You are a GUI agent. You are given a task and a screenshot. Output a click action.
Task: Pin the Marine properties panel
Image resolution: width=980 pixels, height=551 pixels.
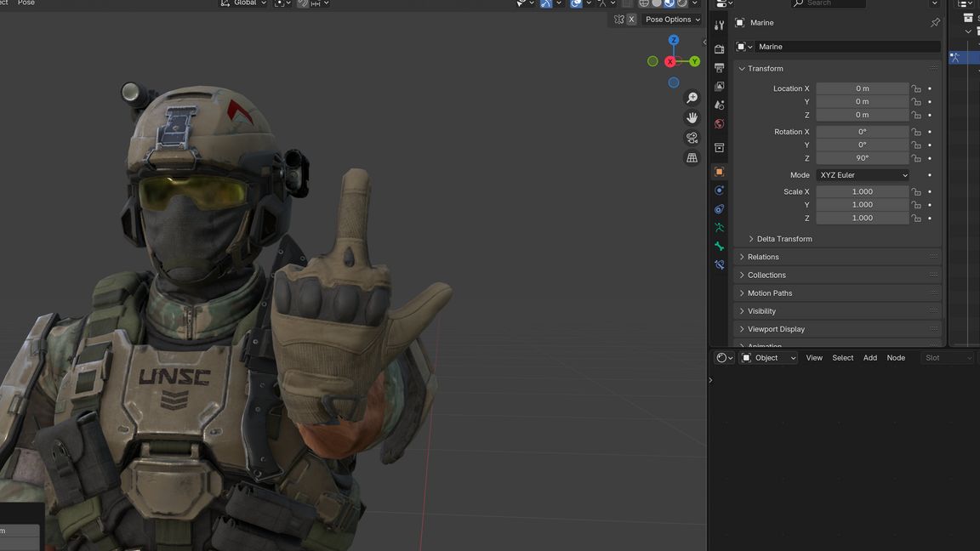click(935, 23)
